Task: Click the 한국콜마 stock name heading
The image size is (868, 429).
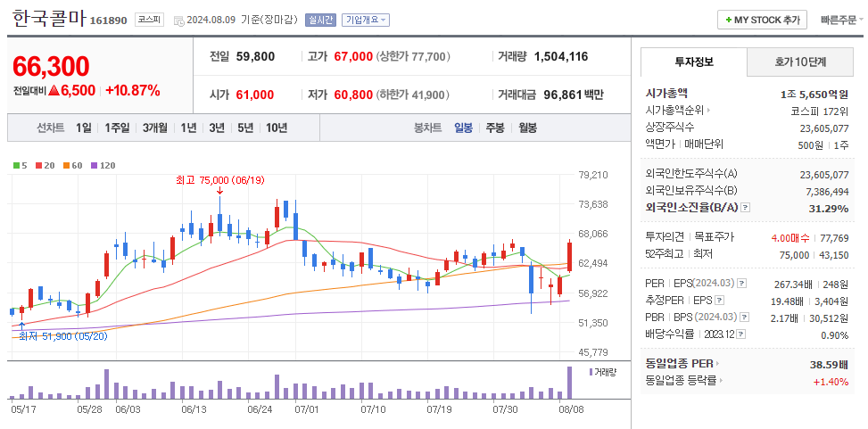Action: 49,19
